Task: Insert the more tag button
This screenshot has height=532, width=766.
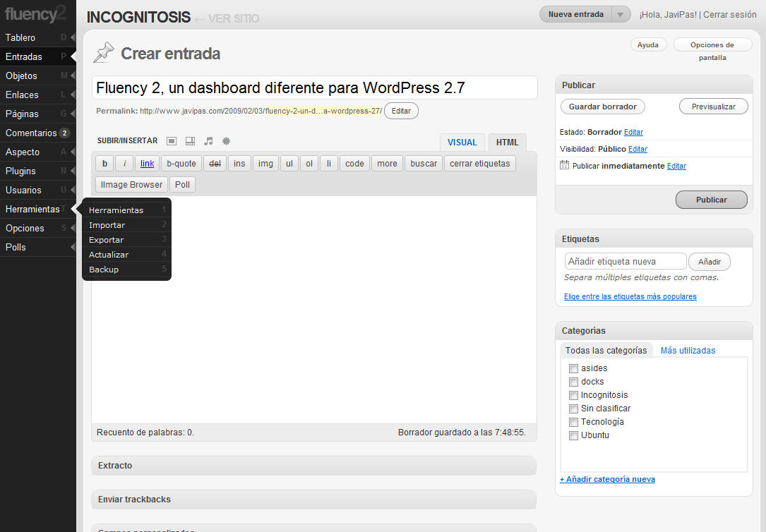Action: (x=387, y=164)
